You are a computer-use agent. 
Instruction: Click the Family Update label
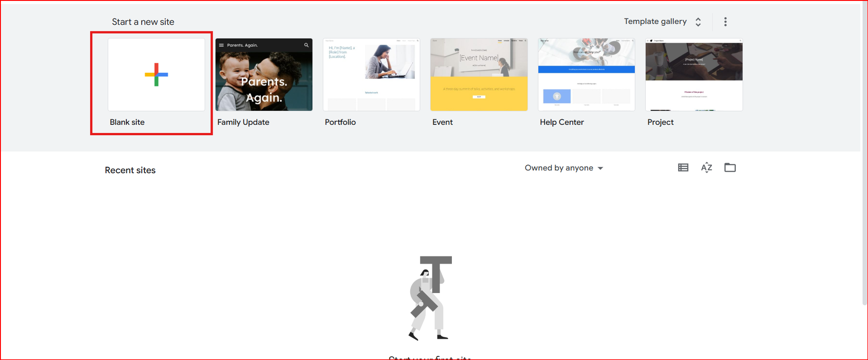(243, 122)
